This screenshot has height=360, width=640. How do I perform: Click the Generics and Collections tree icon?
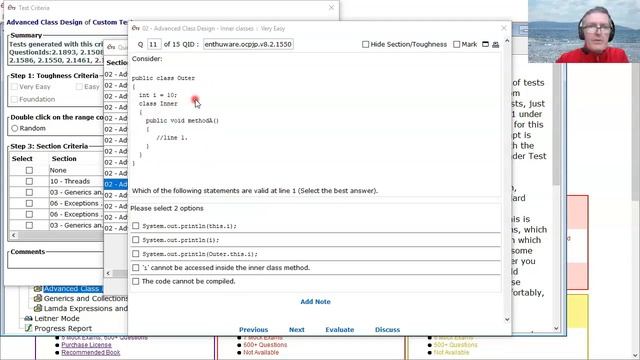38,298
